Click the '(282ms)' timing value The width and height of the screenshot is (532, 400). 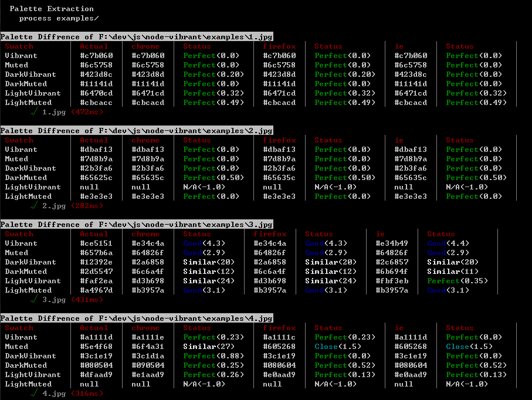[x=87, y=206]
